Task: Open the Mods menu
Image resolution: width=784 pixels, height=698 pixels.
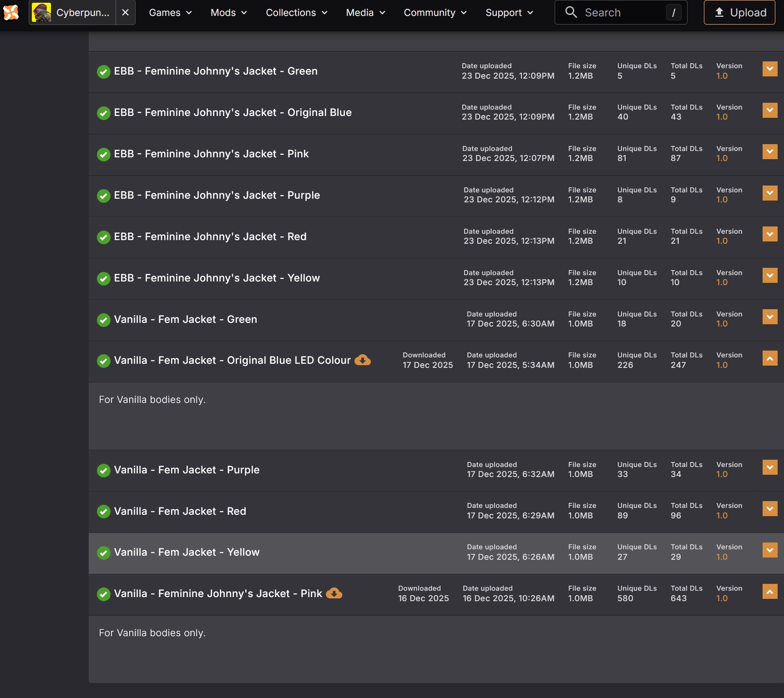Action: click(x=229, y=12)
